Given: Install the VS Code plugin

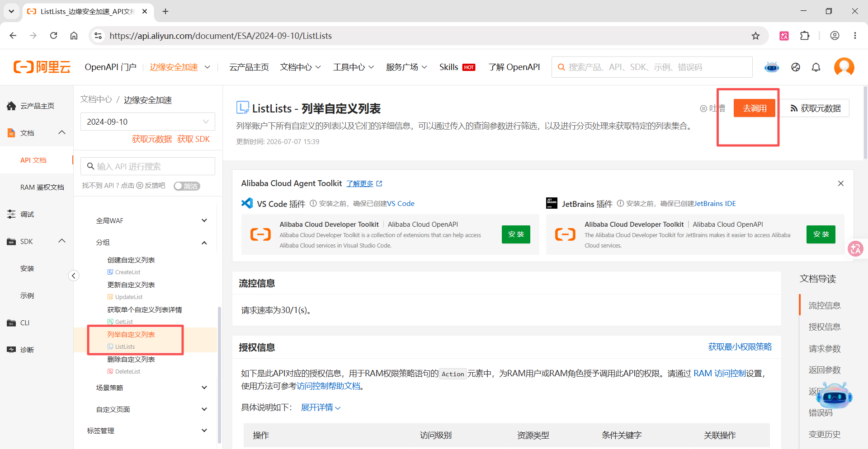Looking at the screenshot, I should tap(516, 234).
